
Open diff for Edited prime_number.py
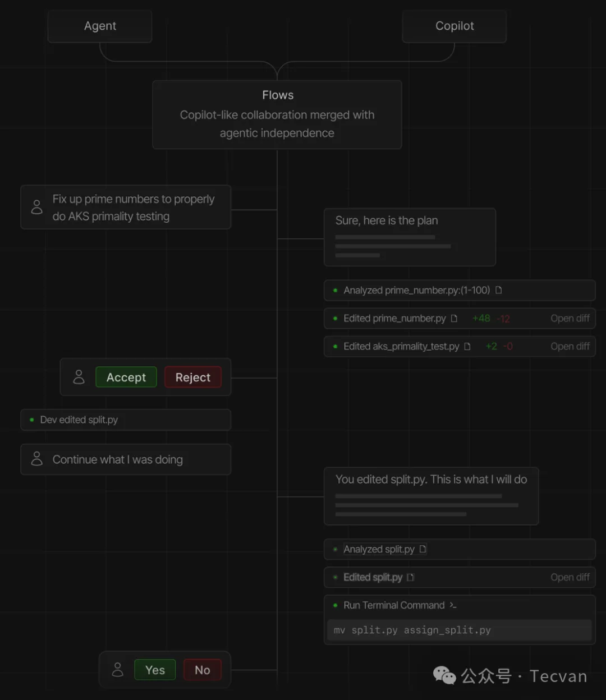coord(570,318)
